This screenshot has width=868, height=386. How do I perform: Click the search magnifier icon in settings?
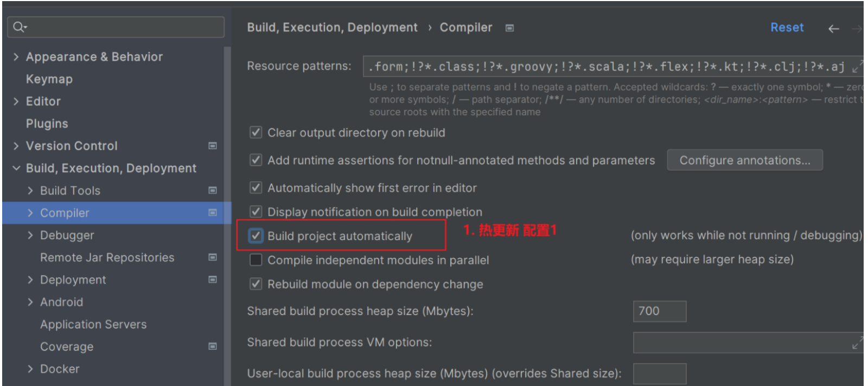click(20, 27)
